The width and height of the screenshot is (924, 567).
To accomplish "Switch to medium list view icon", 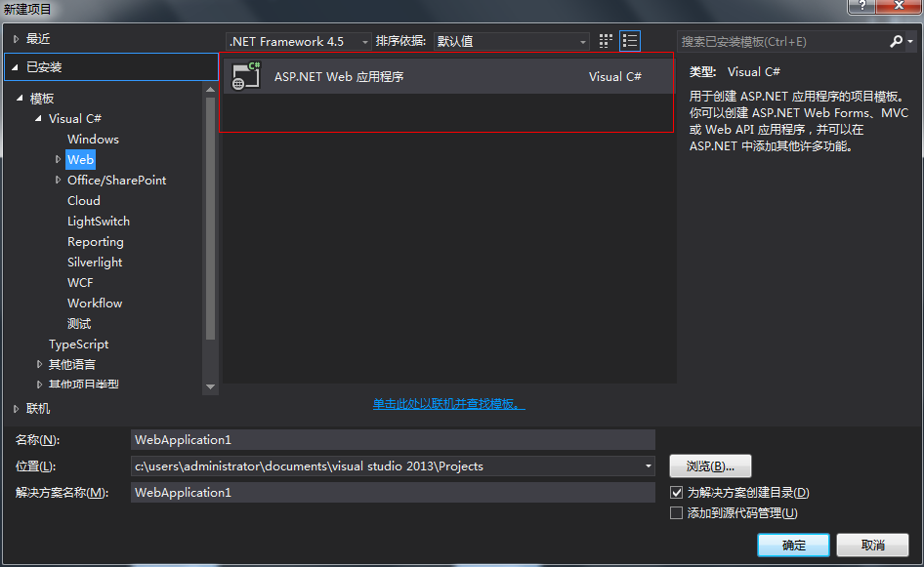I will [630, 41].
